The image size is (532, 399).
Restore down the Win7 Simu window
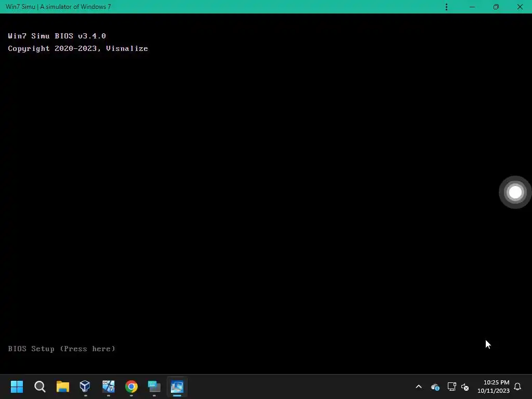(x=496, y=7)
